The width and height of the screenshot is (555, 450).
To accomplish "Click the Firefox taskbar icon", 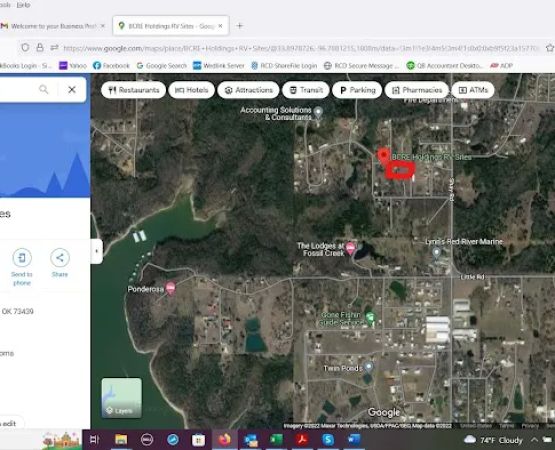I will [x=224, y=440].
